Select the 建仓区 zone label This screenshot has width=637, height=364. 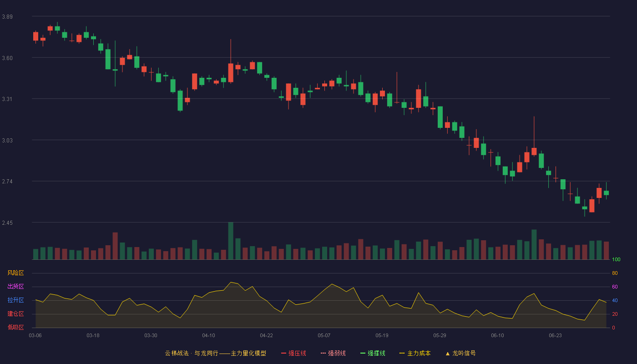click(x=15, y=314)
